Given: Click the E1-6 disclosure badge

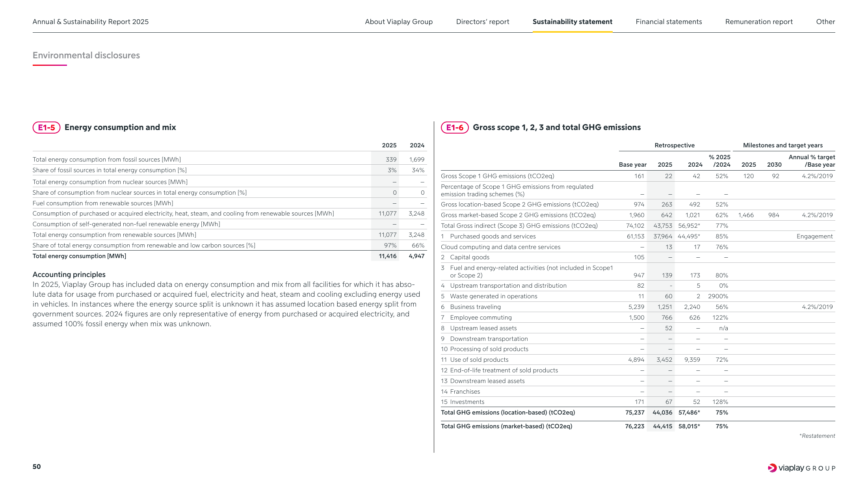Looking at the screenshot, I should coord(455,127).
